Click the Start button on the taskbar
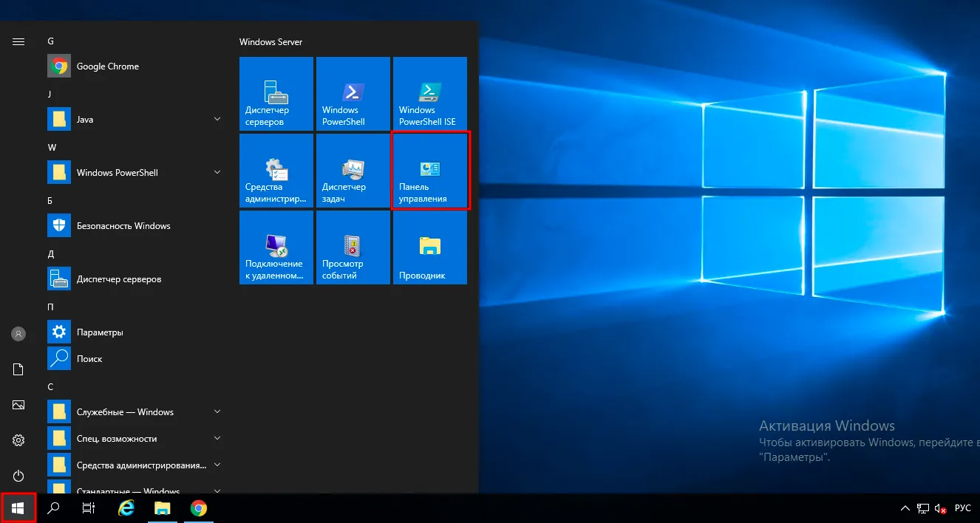Screen dimensions: 980x523 point(18,508)
